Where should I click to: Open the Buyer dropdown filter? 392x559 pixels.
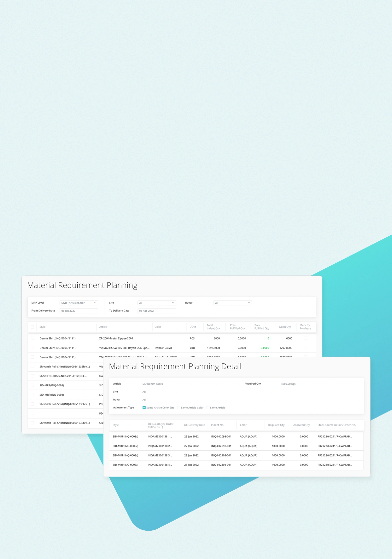(x=232, y=303)
